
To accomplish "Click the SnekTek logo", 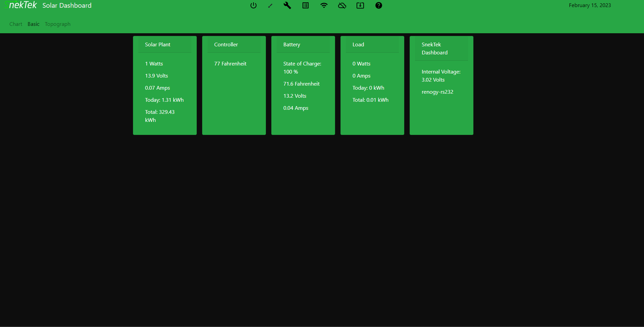I will [x=21, y=5].
